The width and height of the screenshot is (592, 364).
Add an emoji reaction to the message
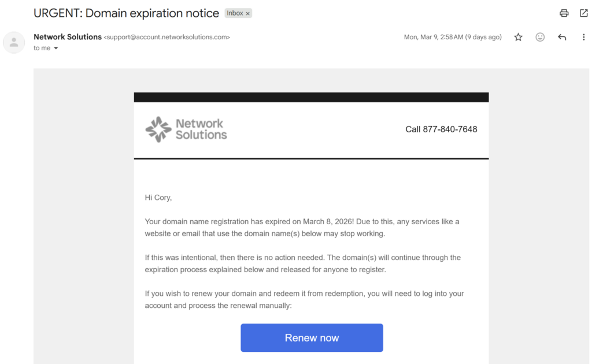540,37
